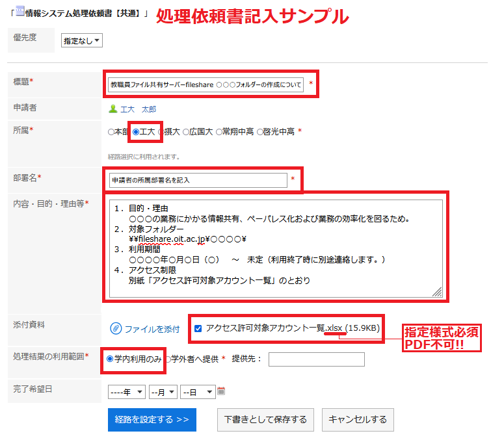Uncheck the アクセス許可対象アカウント一覧.xlsx attachment checkbox
Screen dimensions: 504x440
[x=198, y=328]
